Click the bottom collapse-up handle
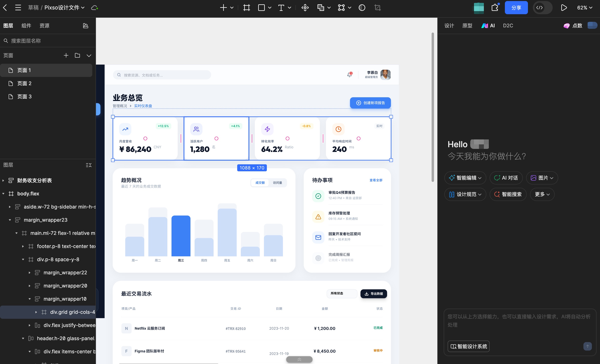The width and height of the screenshot is (600, 364). pos(299,360)
